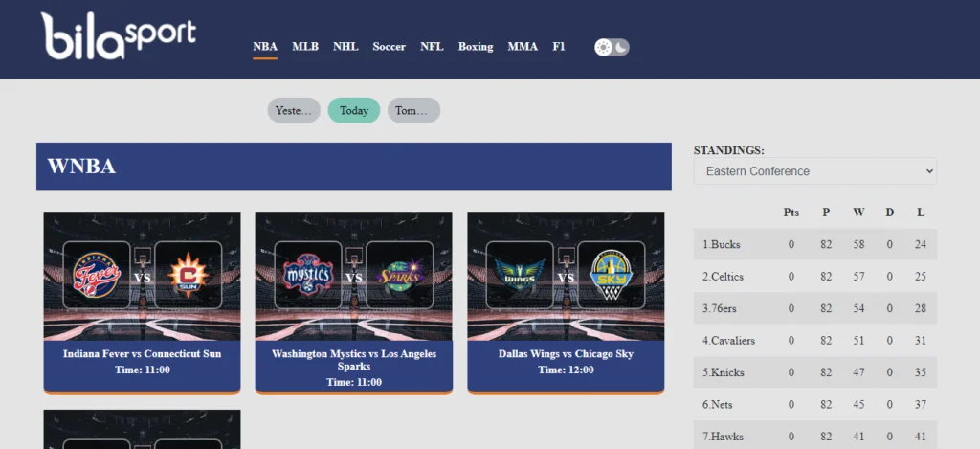The width and height of the screenshot is (980, 449).
Task: Open Dallas Wings vs Chicago Sky link
Action: pos(566,354)
